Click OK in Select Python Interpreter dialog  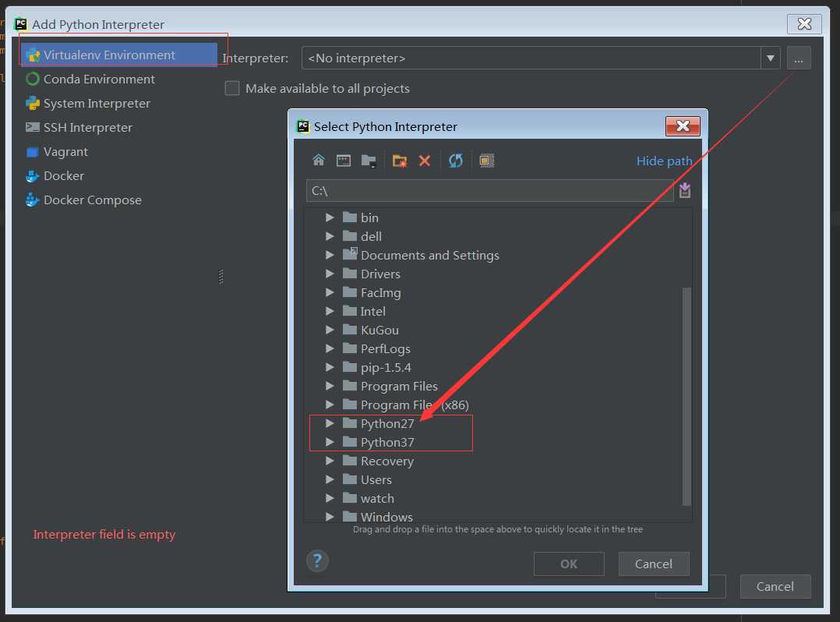click(569, 564)
